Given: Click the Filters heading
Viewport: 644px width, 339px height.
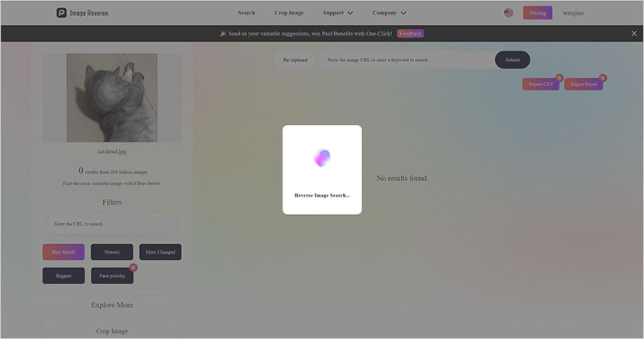Looking at the screenshot, I should pyautogui.click(x=112, y=202).
